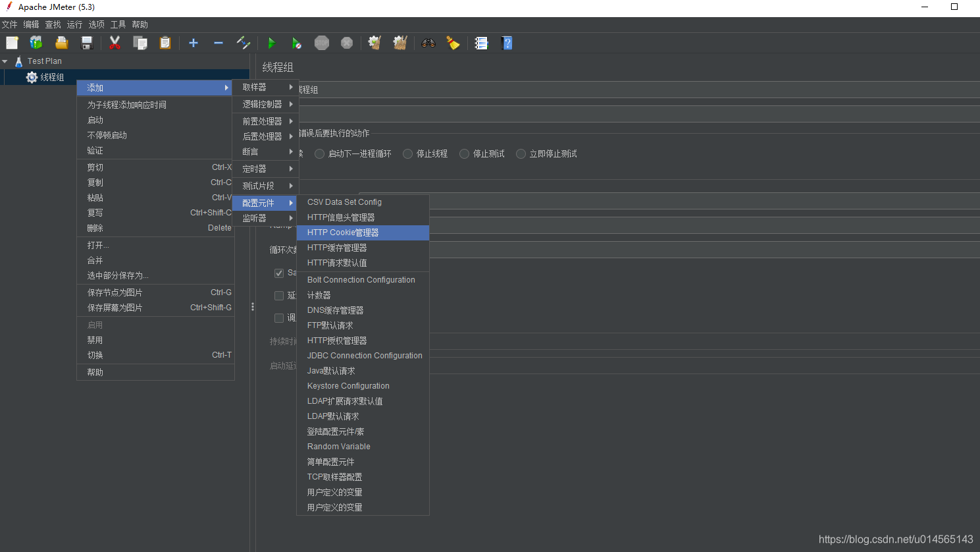Viewport: 980px width, 552px height.
Task: Expand the 监听器 submenu
Action: point(265,218)
